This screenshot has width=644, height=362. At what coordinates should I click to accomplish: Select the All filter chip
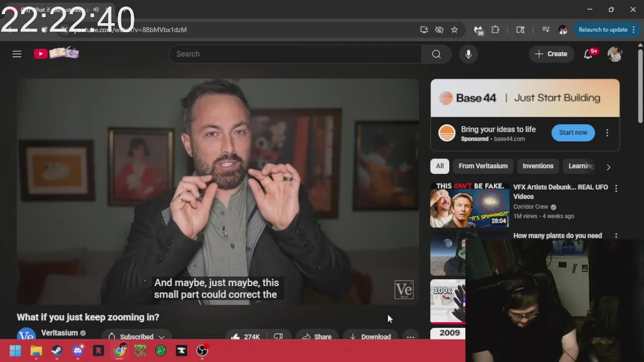pyautogui.click(x=440, y=166)
